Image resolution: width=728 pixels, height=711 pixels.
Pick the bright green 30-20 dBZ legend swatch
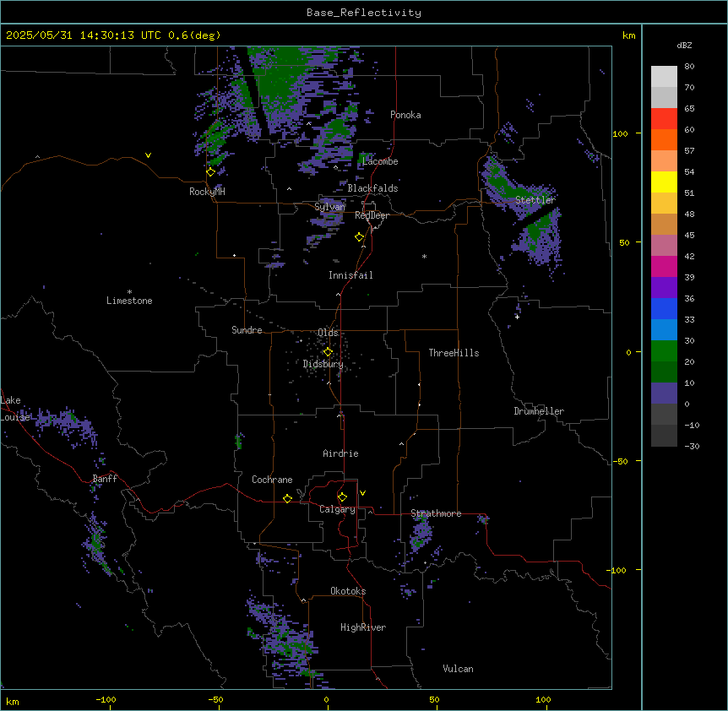coord(664,351)
